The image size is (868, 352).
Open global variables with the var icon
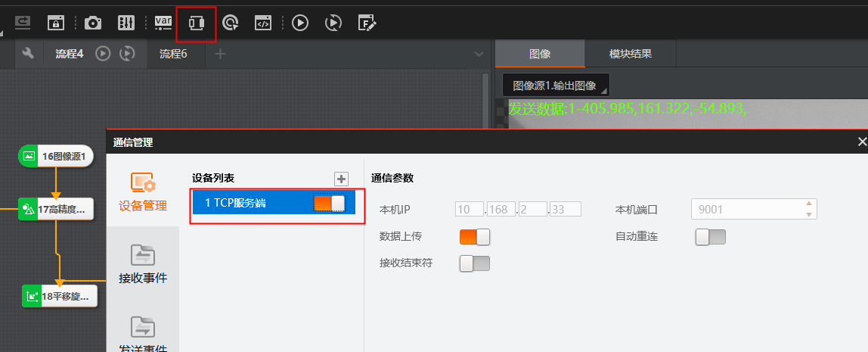click(163, 23)
